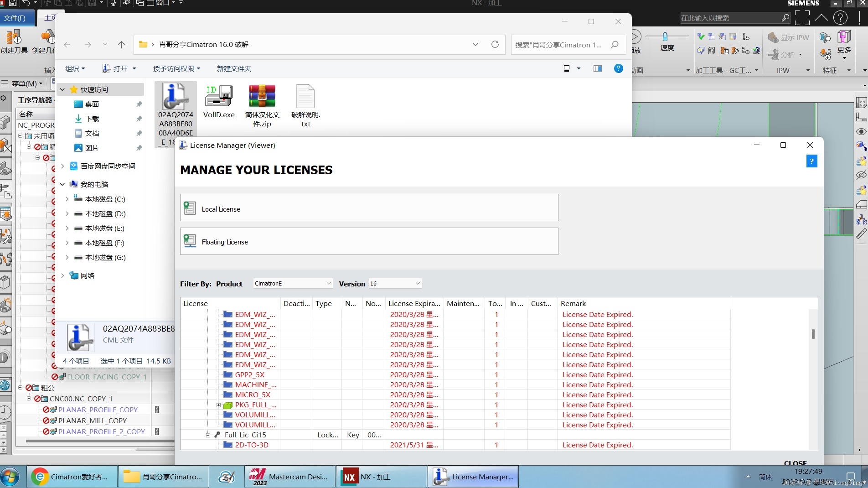Sort by the Remark column header
Screen dimensions: 868x488
(x=644, y=304)
